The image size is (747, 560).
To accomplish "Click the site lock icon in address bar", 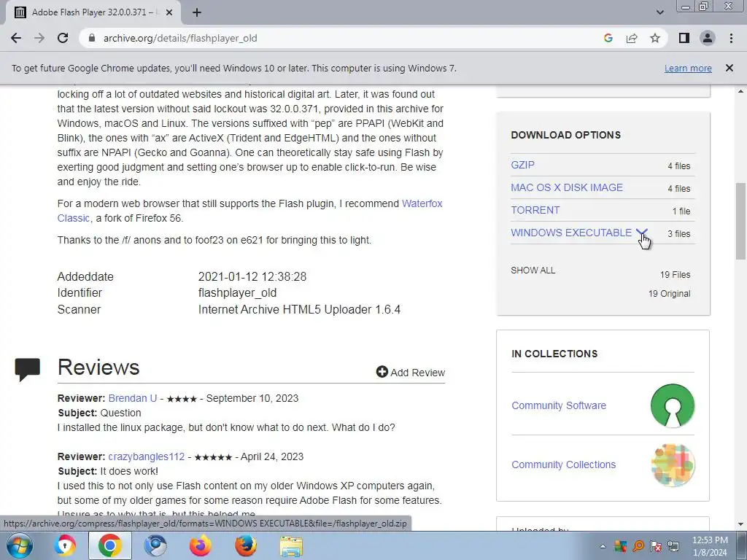I will click(x=92, y=38).
